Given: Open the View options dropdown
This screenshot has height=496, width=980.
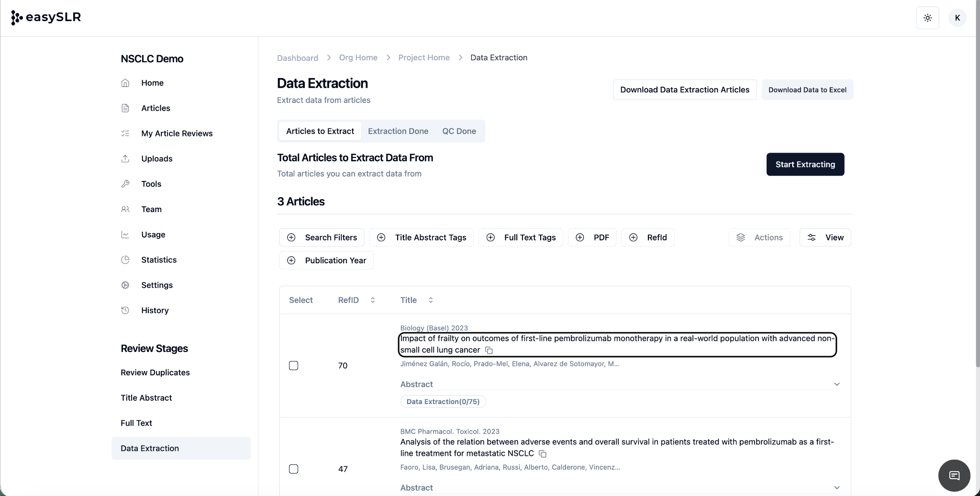Looking at the screenshot, I should [825, 237].
